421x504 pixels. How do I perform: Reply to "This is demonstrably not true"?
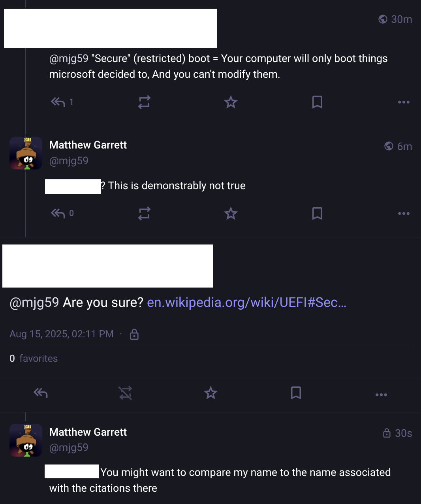pos(58,214)
